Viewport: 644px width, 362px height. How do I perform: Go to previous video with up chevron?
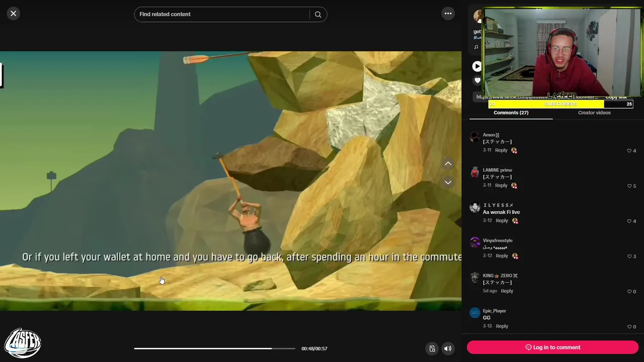pos(448,164)
